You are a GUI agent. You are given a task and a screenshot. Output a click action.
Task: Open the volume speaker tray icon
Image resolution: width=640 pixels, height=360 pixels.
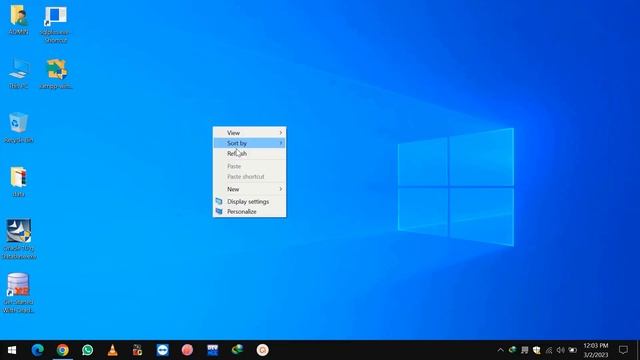click(x=561, y=350)
